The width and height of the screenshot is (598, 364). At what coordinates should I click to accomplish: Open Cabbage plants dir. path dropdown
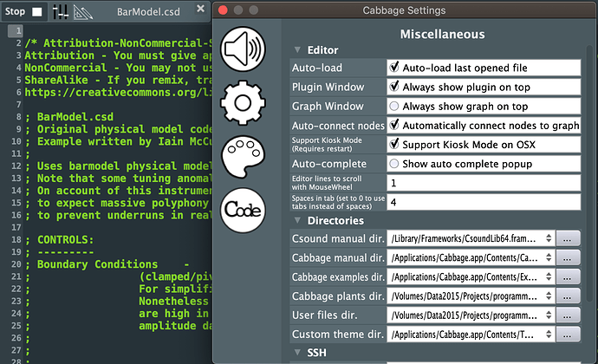(x=471, y=296)
